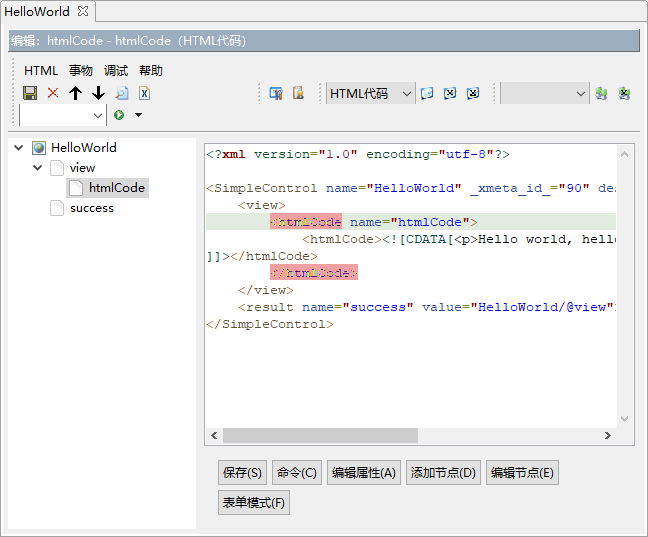Click the vertical scrollbar down arrow
The height and width of the screenshot is (537, 648).
click(624, 419)
